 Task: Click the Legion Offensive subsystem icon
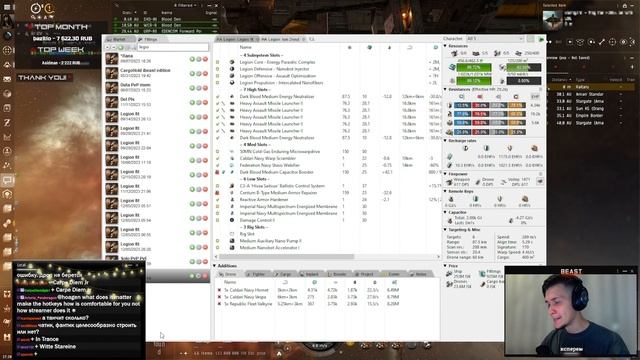point(232,76)
